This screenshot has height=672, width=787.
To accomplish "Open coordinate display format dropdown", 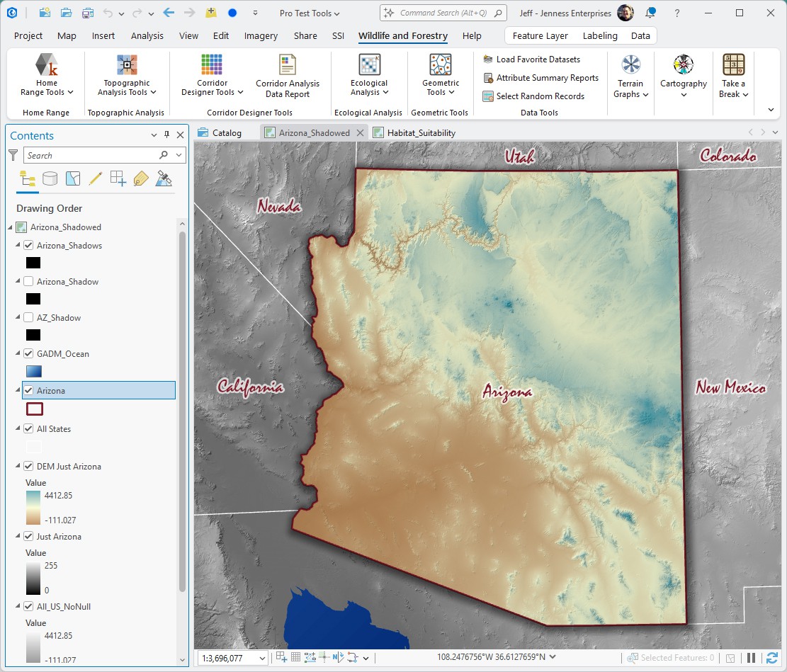I will point(553,656).
